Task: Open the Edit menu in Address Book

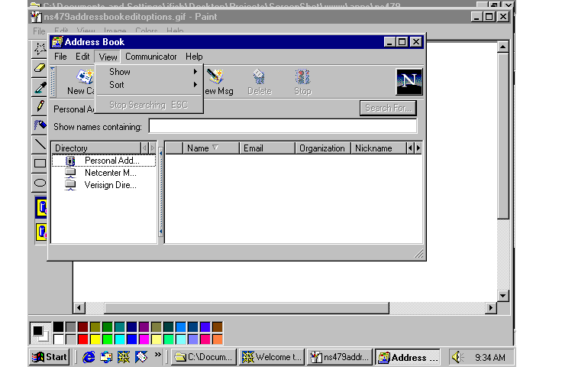Action: (x=82, y=57)
